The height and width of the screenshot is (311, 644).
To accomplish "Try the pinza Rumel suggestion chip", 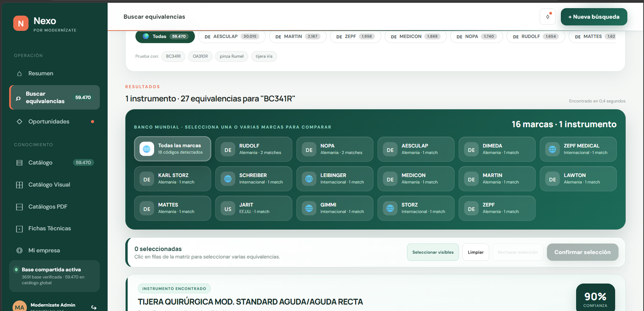I will coord(231,57).
